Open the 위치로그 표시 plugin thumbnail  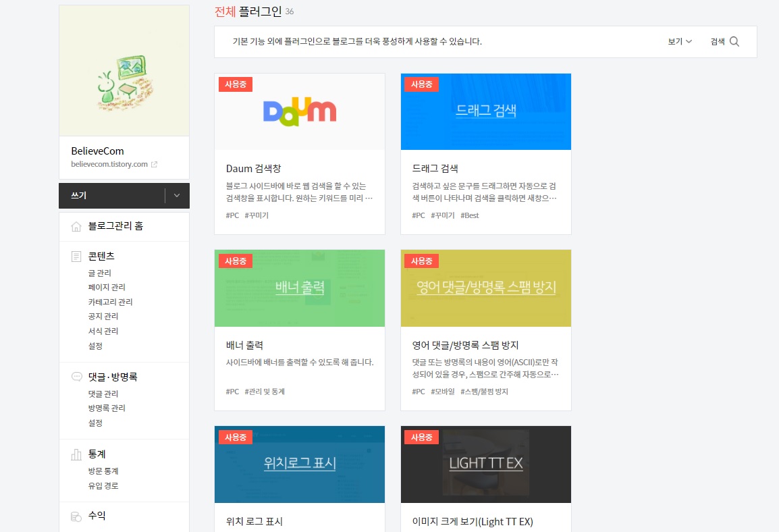[300, 464]
